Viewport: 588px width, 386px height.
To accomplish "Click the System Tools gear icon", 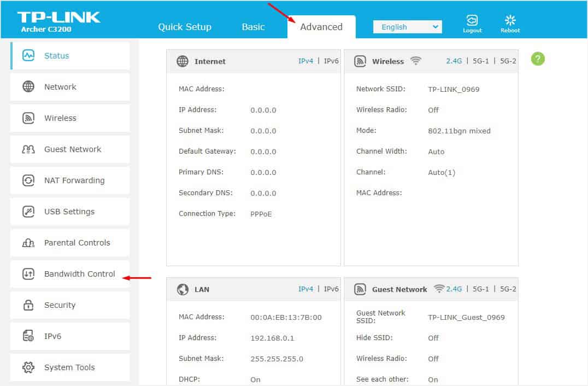I will tap(28, 367).
